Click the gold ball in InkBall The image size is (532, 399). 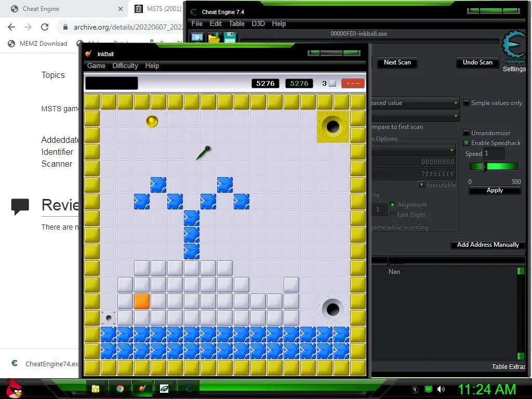pyautogui.click(x=152, y=121)
